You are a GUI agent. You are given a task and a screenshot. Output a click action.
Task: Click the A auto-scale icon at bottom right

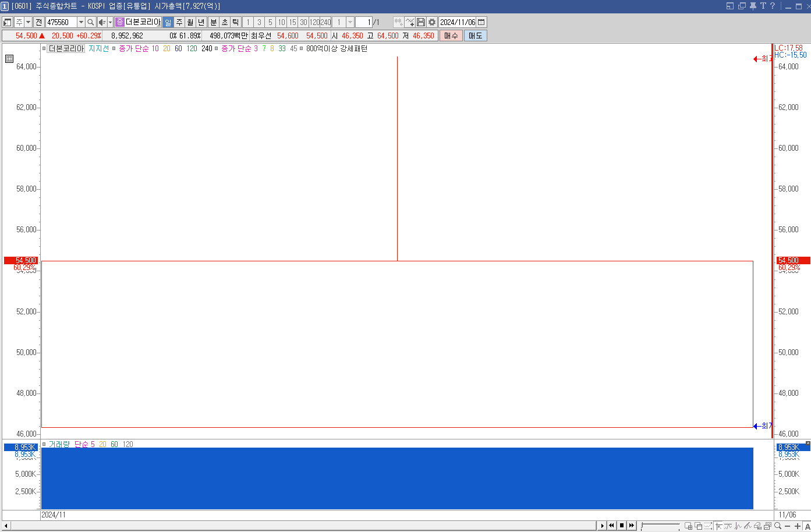click(808, 526)
